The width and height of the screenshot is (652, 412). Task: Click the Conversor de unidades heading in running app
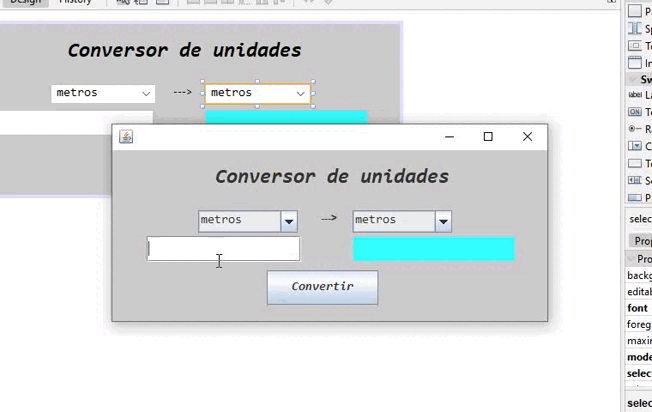(x=332, y=176)
